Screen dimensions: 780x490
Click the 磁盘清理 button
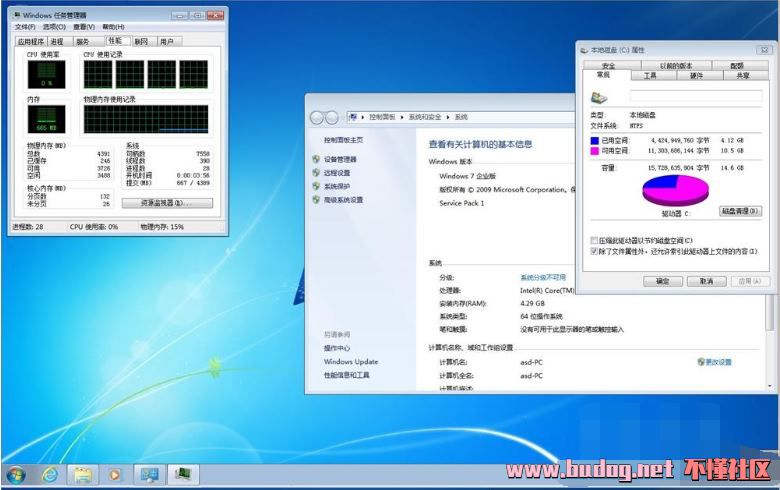point(740,211)
